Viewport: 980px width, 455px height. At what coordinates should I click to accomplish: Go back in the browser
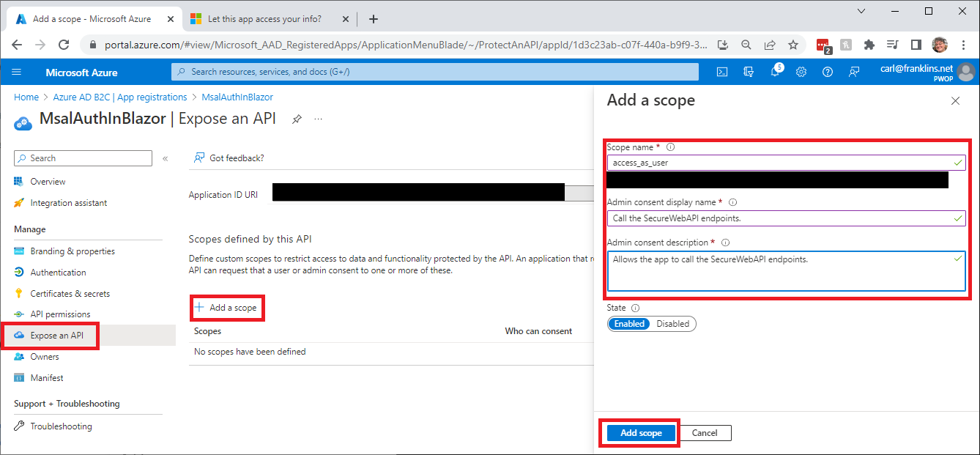[18, 45]
